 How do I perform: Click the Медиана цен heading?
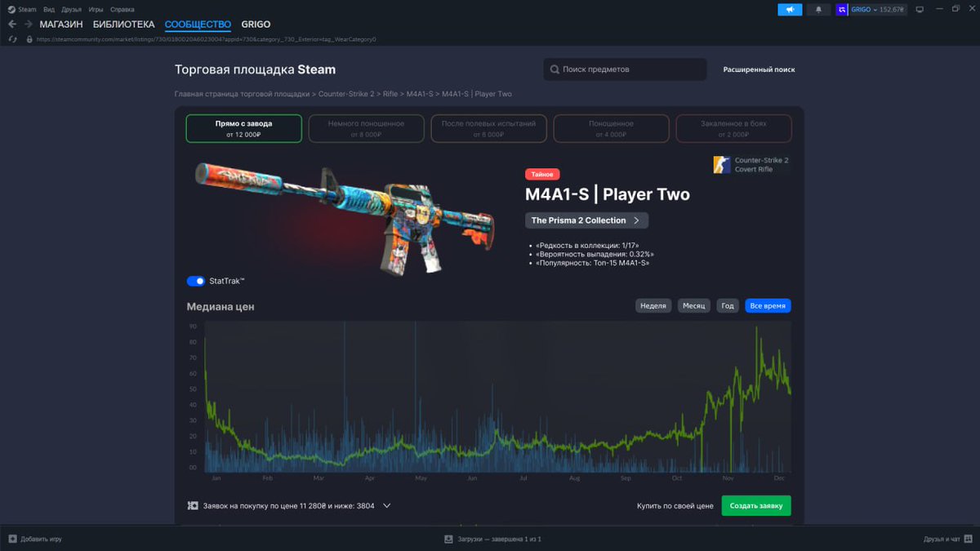coord(220,307)
